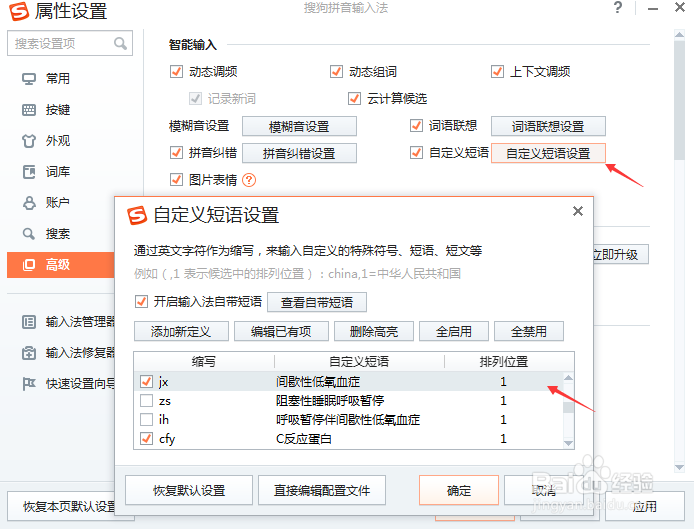Viewport: 694px width, 529px height.
Task: Open 输入法管理器 via its list icon
Action: point(29,322)
